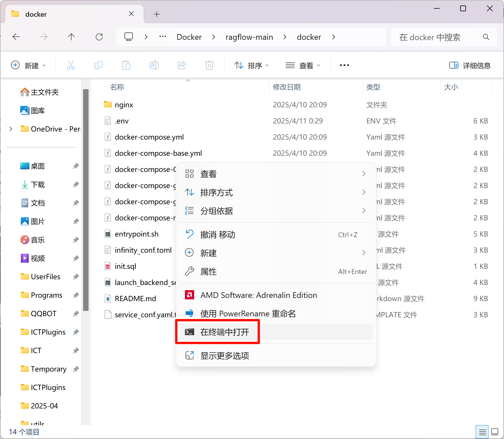
Task: Click the Share icon in toolbar
Action: click(x=182, y=65)
